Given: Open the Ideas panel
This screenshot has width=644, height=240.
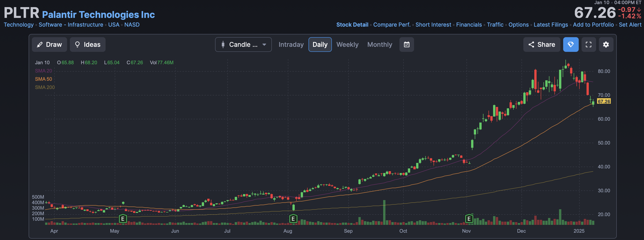Looking at the screenshot, I should (87, 45).
